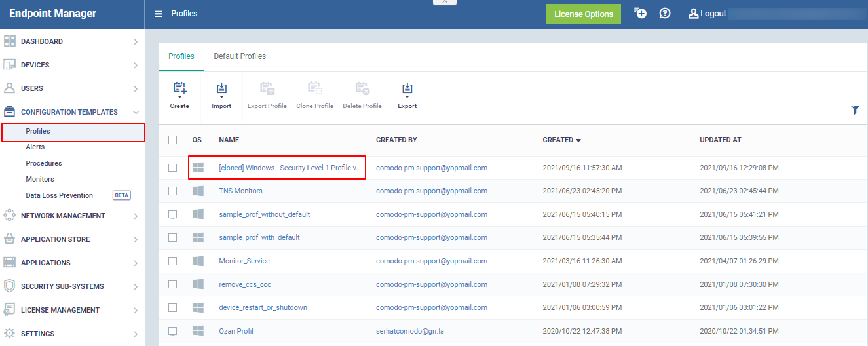Screen dimensions: 868x346
Task: Expand the Applications chevron
Action: click(x=136, y=263)
